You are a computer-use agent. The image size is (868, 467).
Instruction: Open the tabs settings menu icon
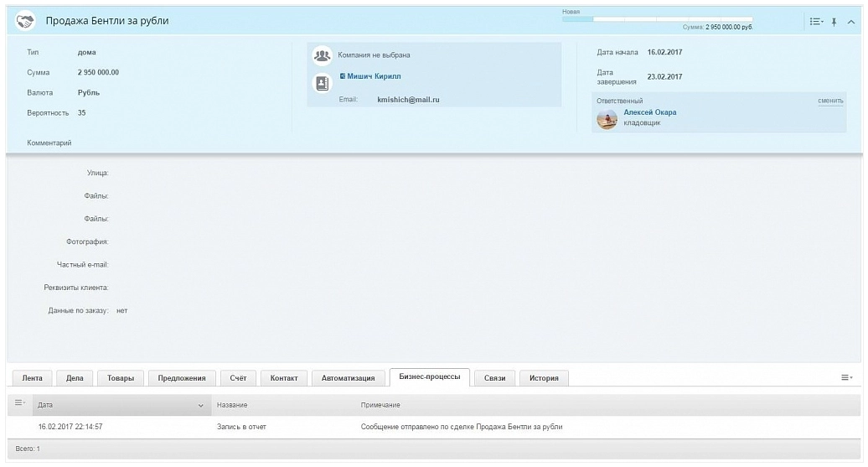pyautogui.click(x=847, y=378)
